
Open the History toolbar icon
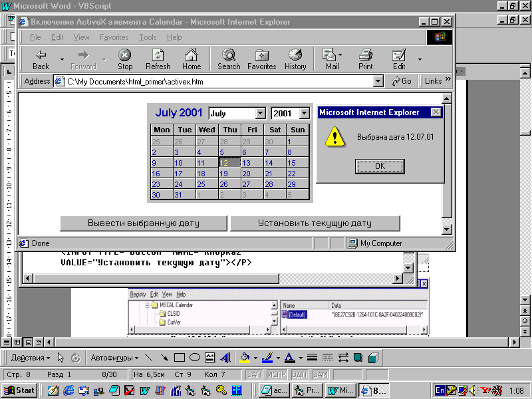pos(295,55)
